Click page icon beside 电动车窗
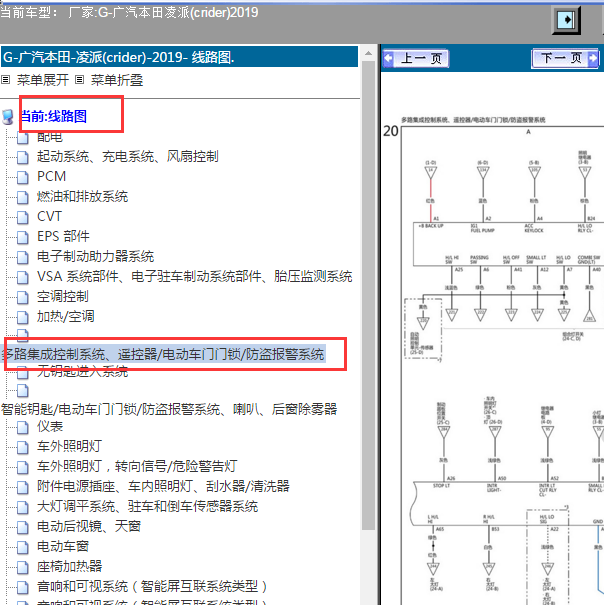This screenshot has width=604, height=605. 23,548
